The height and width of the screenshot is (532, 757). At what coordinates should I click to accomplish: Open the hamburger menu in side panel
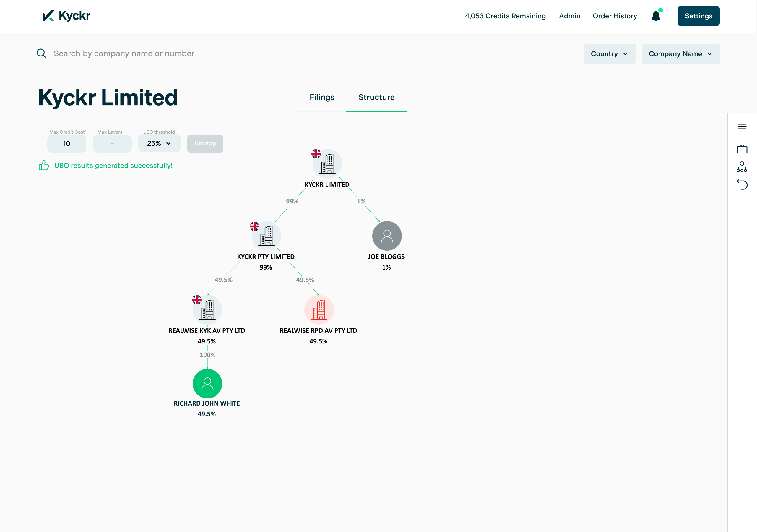coord(742,127)
